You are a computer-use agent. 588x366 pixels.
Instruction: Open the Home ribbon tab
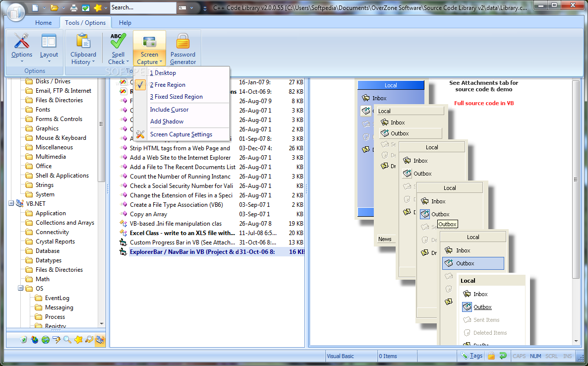[x=44, y=22]
